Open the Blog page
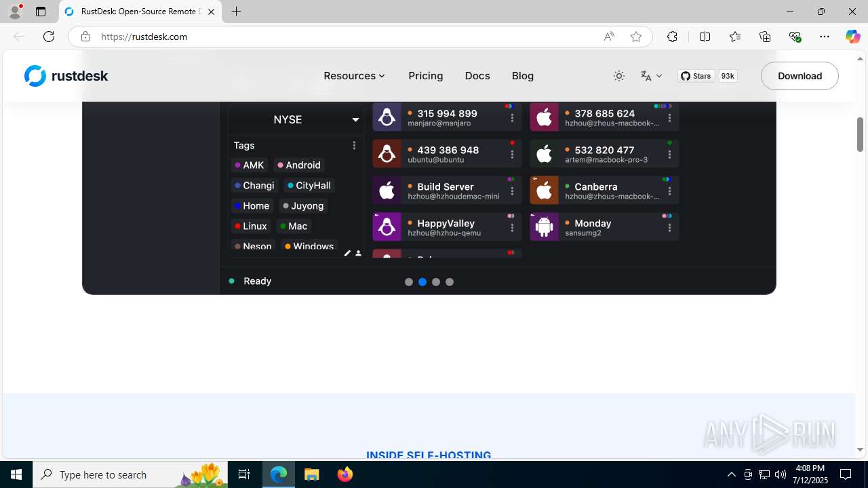Screen dimensions: 868x488 click(523, 76)
